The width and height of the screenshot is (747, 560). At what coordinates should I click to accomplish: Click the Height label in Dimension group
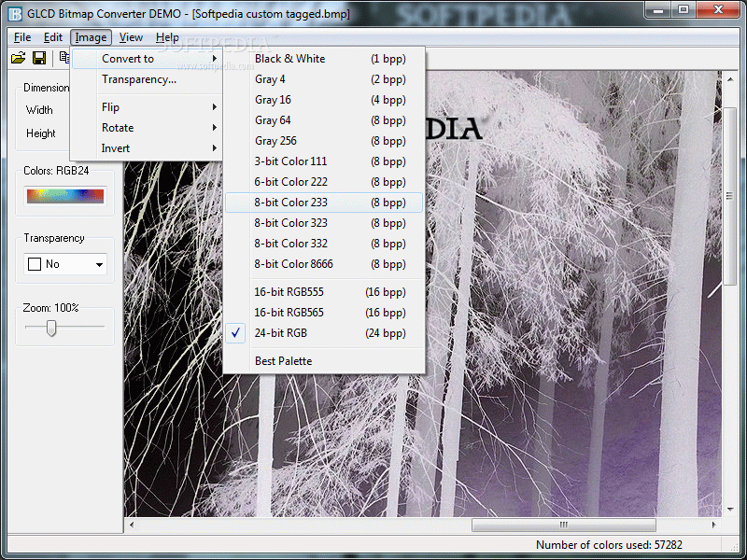(x=40, y=133)
